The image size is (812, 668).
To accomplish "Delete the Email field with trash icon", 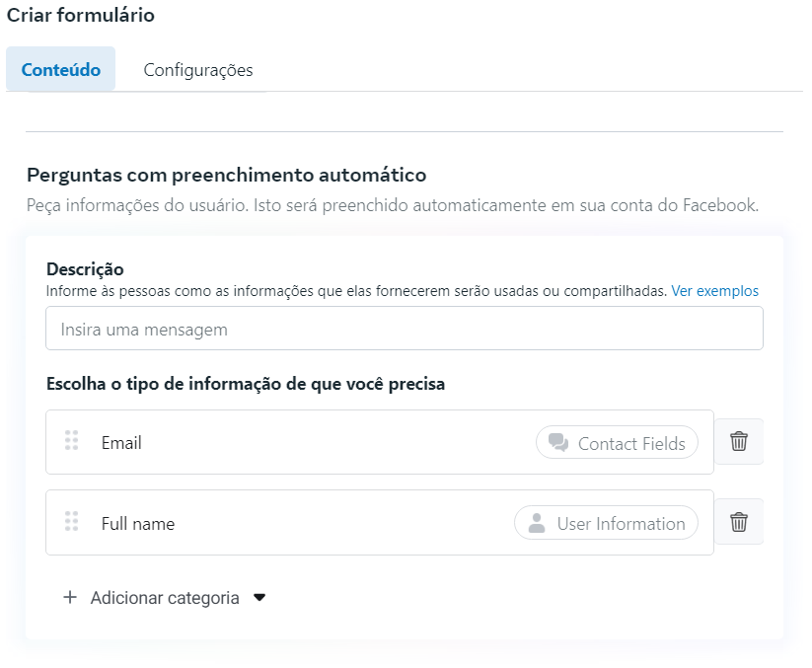I will (738, 442).
